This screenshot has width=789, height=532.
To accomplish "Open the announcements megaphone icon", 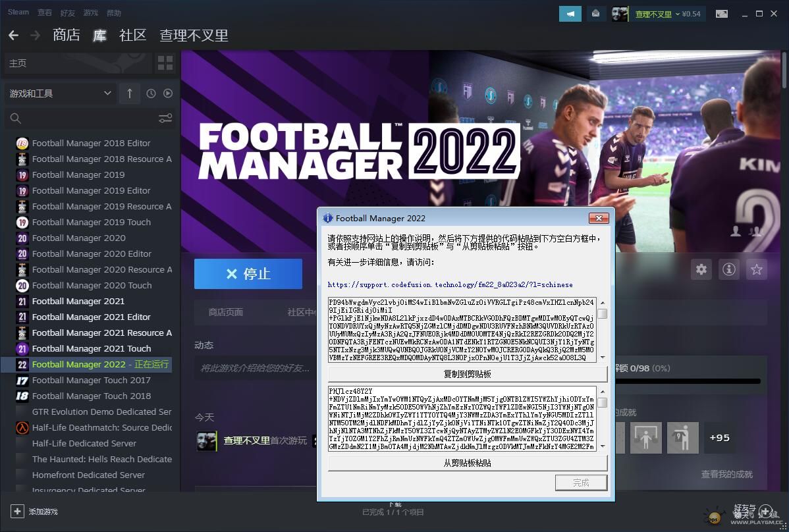I will coord(570,14).
